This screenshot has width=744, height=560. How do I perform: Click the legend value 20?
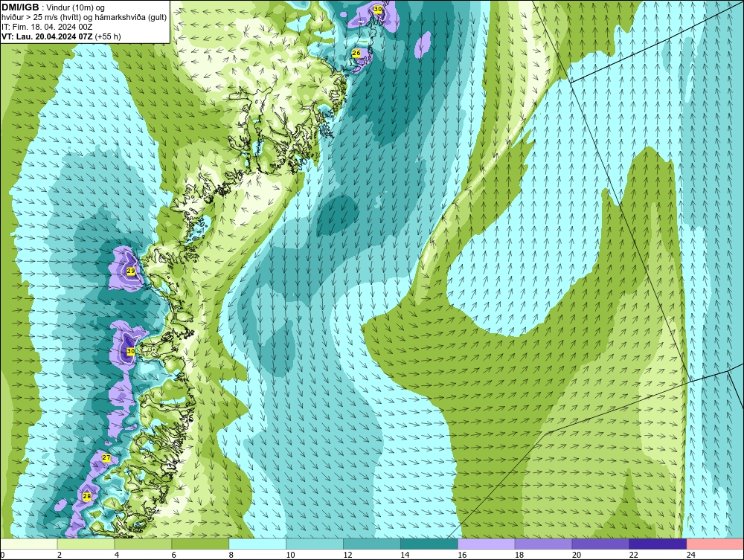click(x=577, y=555)
